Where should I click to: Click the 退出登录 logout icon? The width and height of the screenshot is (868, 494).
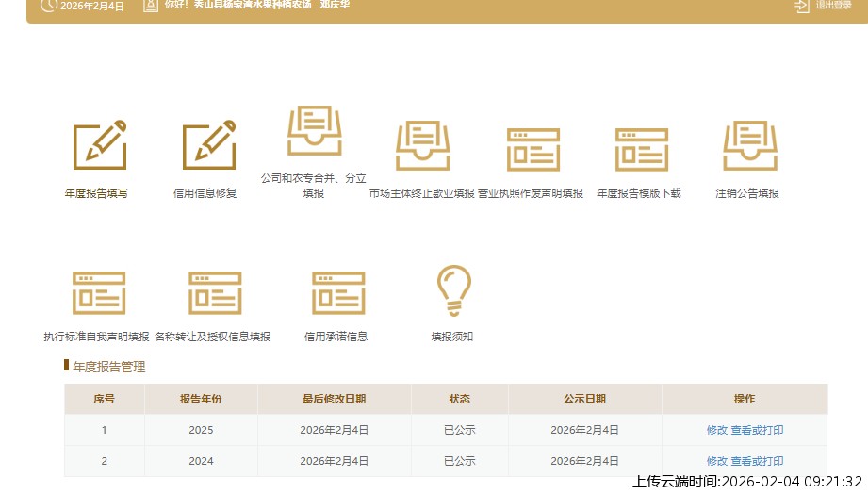click(802, 6)
